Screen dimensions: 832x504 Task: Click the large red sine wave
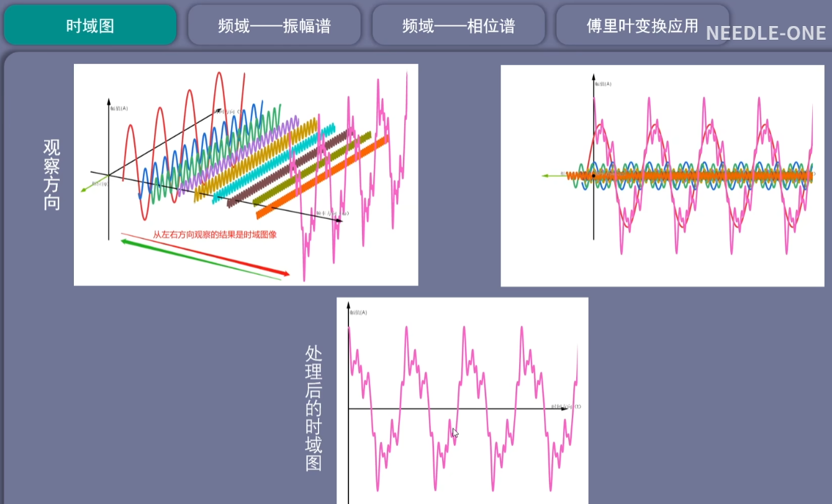click(186, 146)
